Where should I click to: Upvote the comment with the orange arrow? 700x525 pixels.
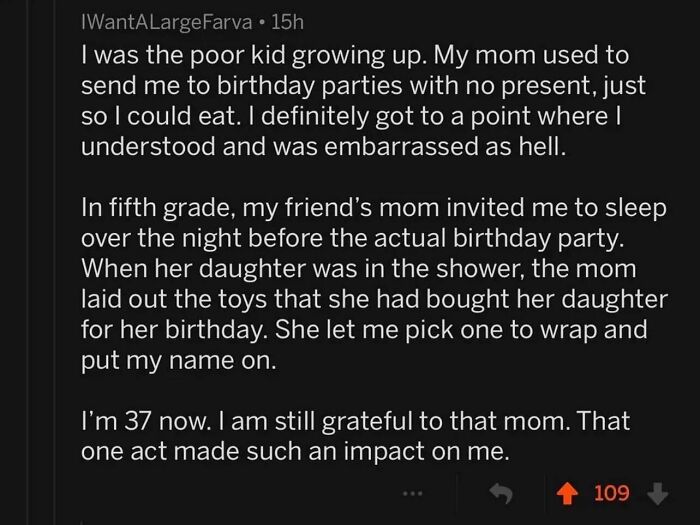567,494
